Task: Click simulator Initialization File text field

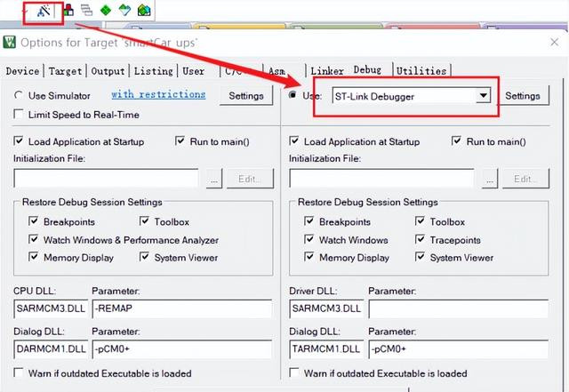Action: point(106,178)
